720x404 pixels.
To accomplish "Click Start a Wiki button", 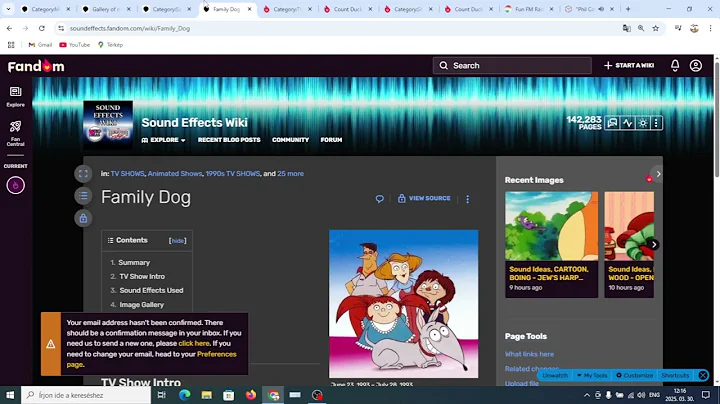I will tap(629, 66).
